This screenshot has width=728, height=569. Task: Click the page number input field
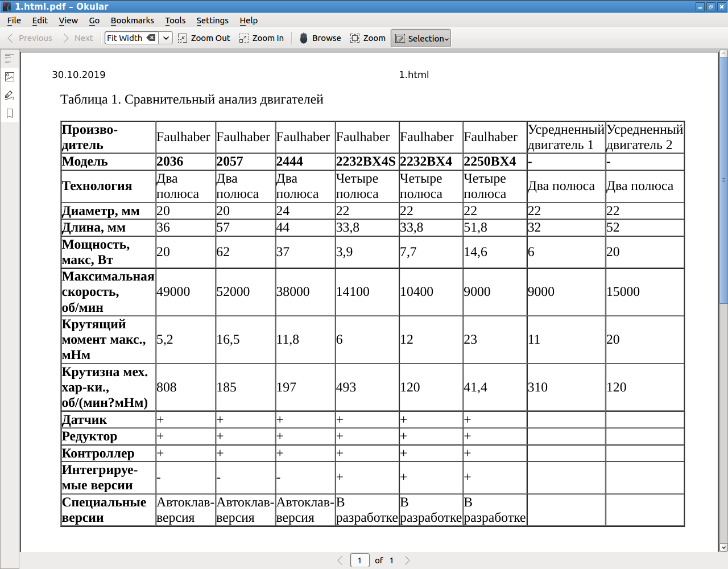(359, 560)
